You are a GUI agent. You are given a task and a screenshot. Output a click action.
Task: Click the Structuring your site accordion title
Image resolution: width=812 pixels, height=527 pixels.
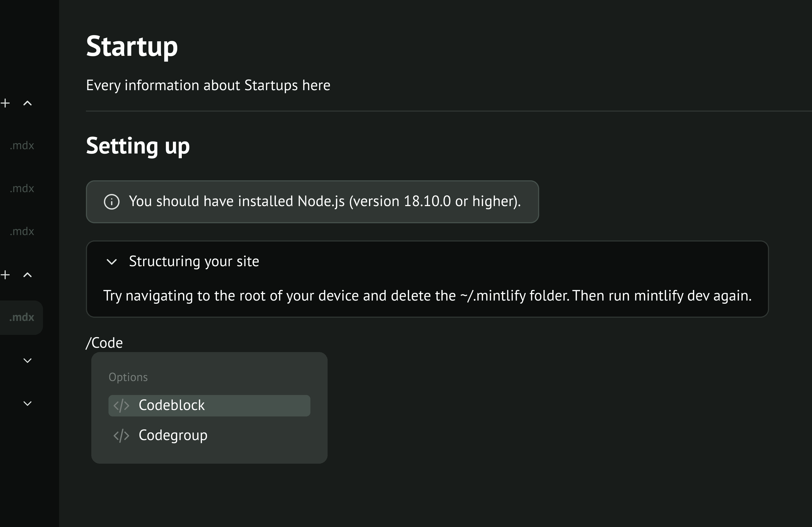[x=194, y=261]
